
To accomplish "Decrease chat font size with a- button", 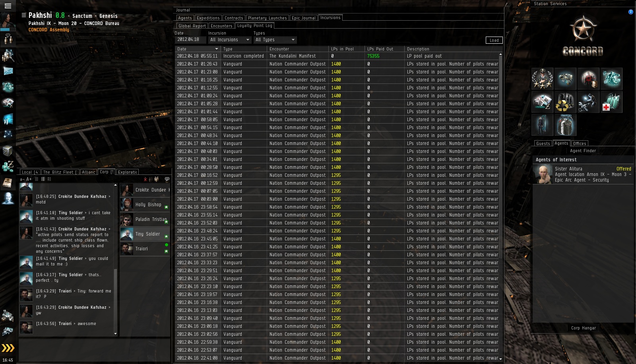I will tap(22, 179).
